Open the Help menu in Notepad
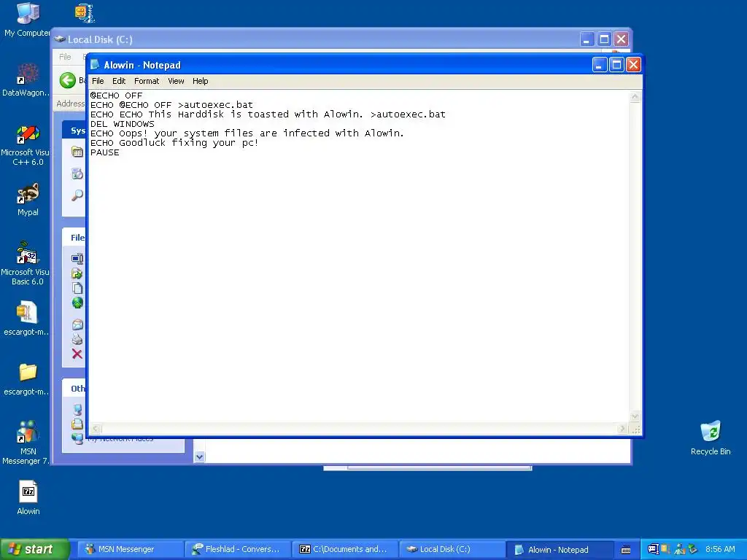The image size is (747, 560). pyautogui.click(x=200, y=81)
